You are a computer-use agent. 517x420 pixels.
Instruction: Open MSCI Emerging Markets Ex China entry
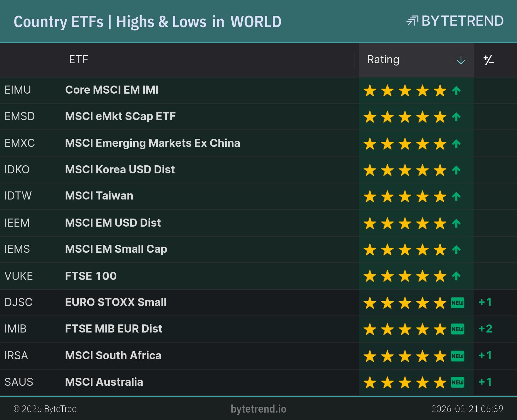153,143
